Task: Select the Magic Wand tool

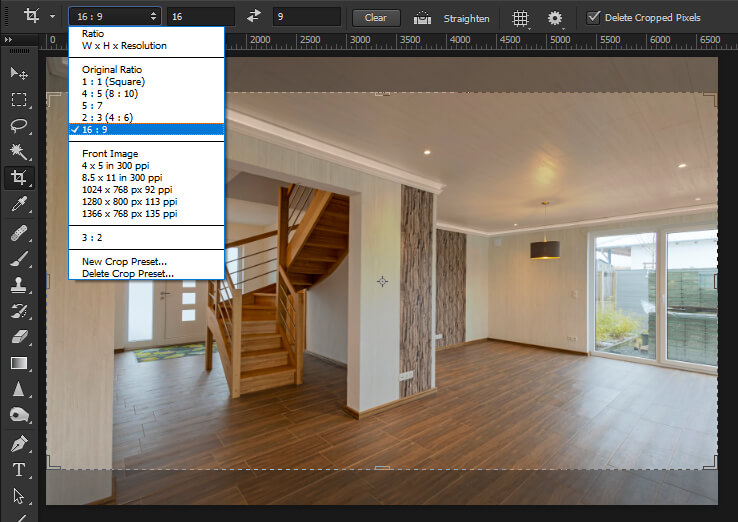Action: tap(18, 152)
